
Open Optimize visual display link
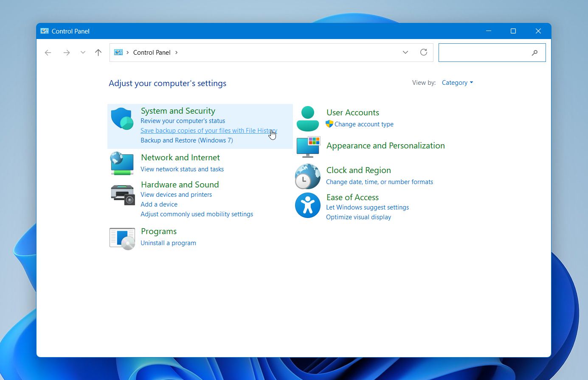point(359,217)
